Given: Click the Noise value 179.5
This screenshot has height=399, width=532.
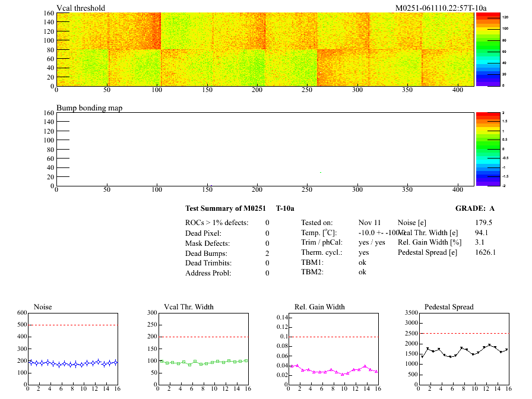Looking at the screenshot, I should tap(483, 223).
